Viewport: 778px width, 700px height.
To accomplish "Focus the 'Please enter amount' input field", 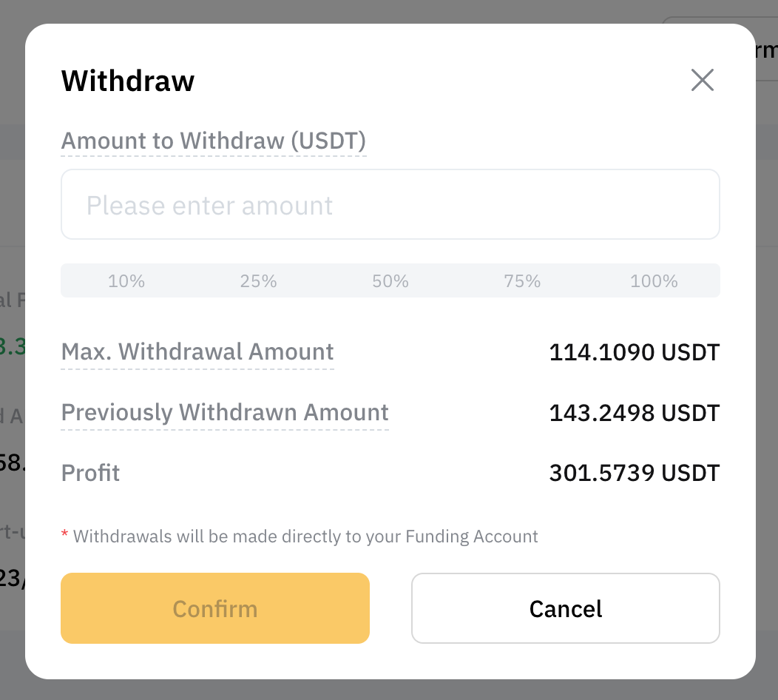I will pos(390,205).
